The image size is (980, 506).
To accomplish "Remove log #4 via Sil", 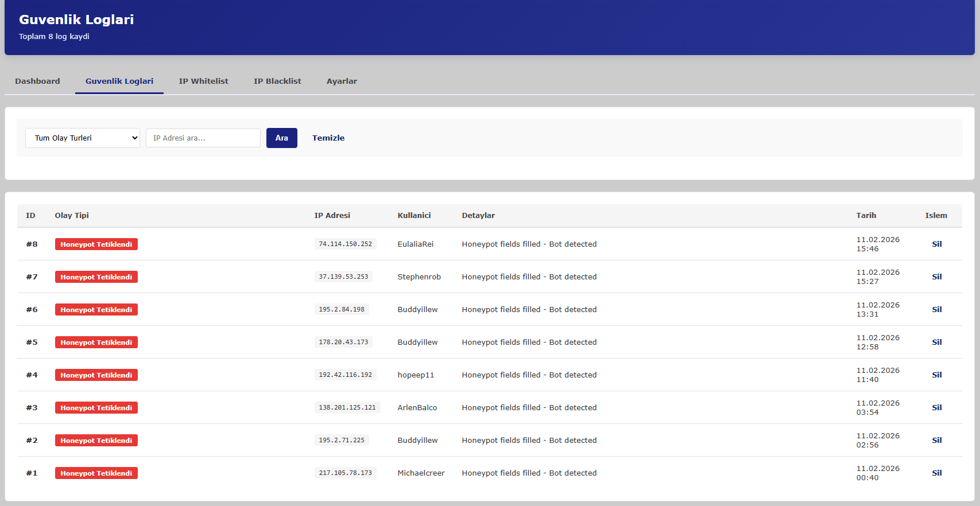I will tap(936, 375).
